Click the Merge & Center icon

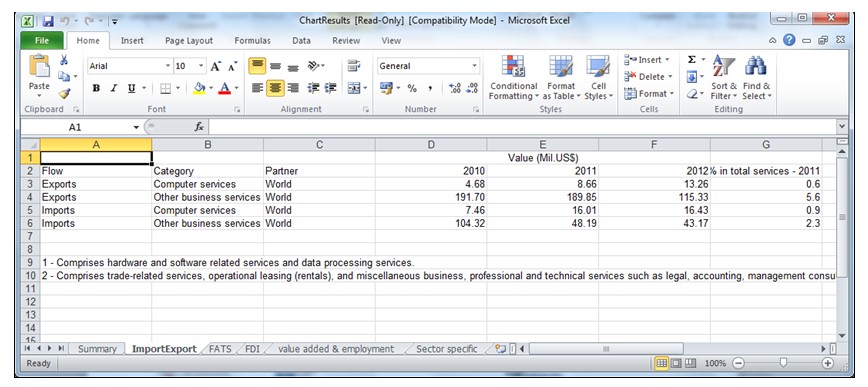pos(354,88)
